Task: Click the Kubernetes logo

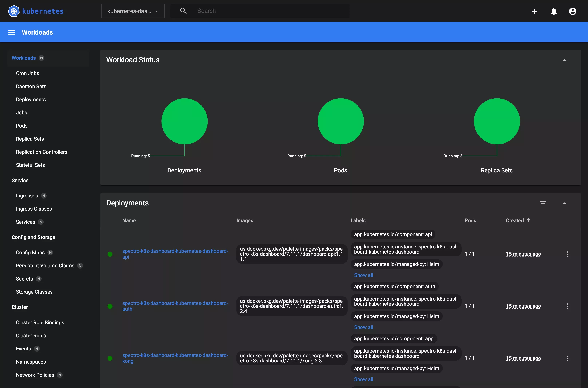Action: (14, 11)
